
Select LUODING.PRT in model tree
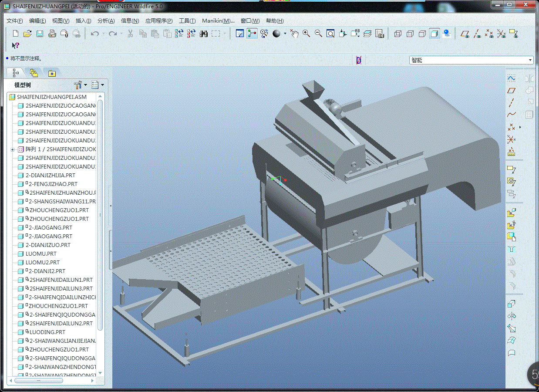tap(47, 332)
